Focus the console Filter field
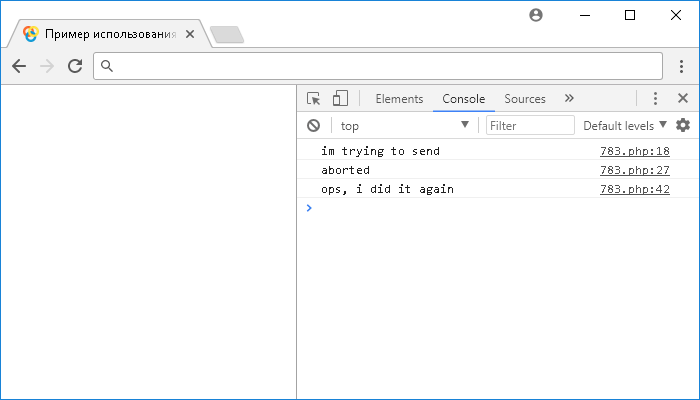700x400 pixels. (530, 125)
